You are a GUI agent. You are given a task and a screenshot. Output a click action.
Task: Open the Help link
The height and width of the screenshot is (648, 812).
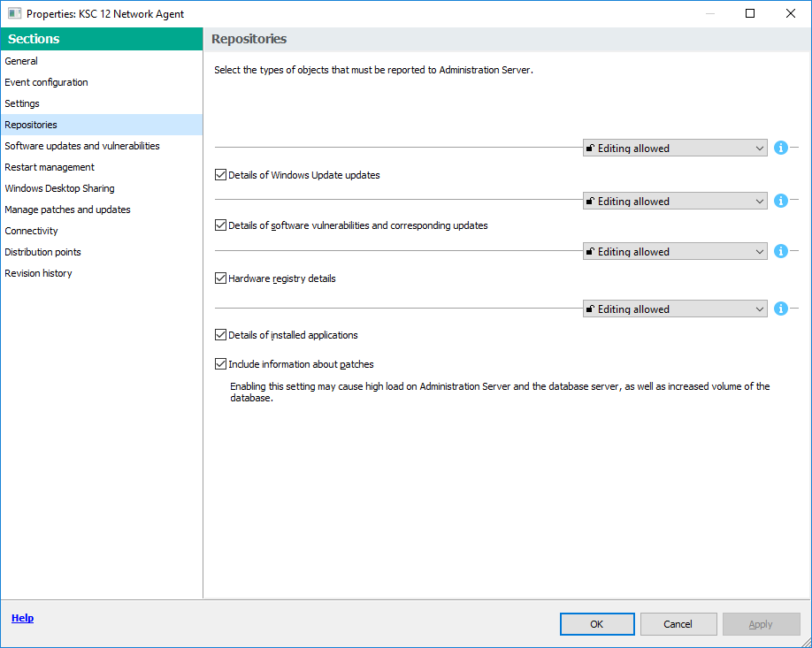22,618
